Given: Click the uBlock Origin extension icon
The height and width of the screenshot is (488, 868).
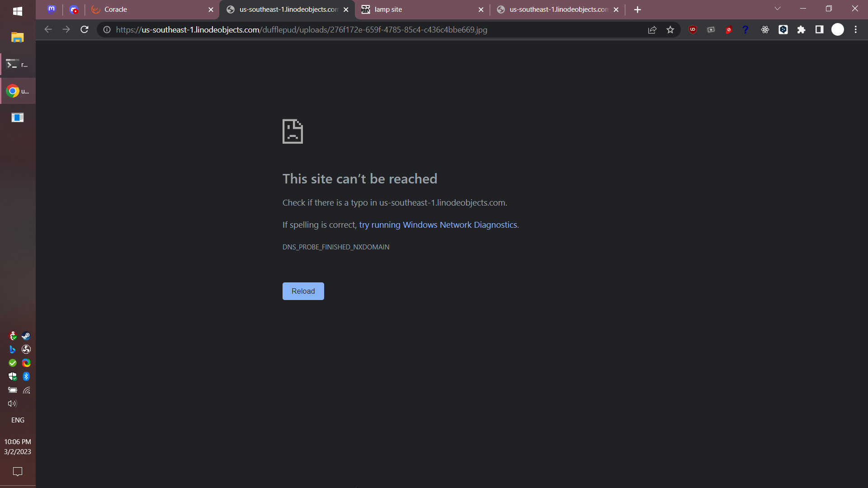Looking at the screenshot, I should point(693,30).
